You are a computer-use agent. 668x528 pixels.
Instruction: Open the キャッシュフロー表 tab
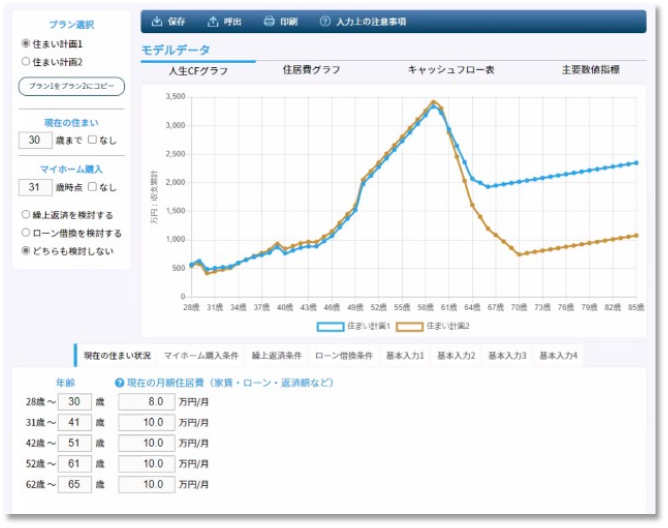tap(450, 70)
